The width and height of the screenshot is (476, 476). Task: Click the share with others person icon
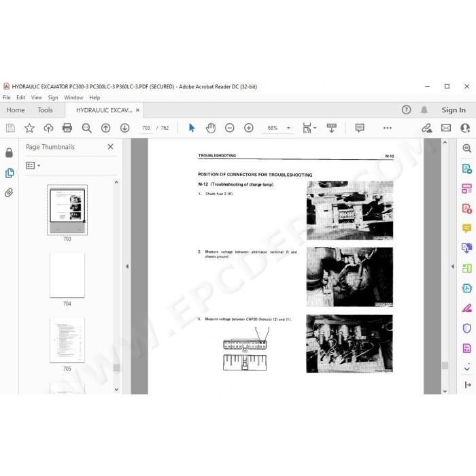[x=465, y=128]
